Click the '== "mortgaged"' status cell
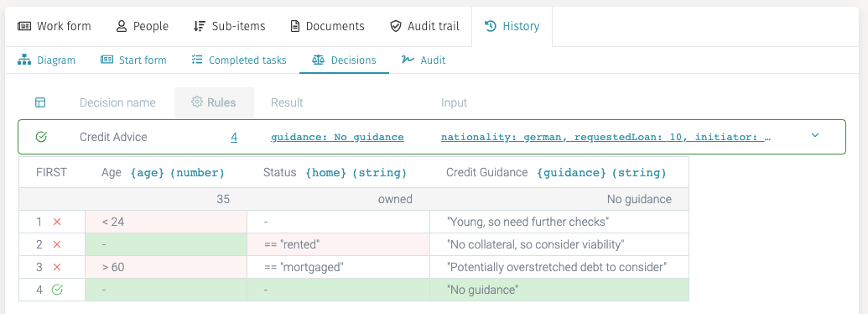Screen dimensions: 868x314 tap(338, 267)
